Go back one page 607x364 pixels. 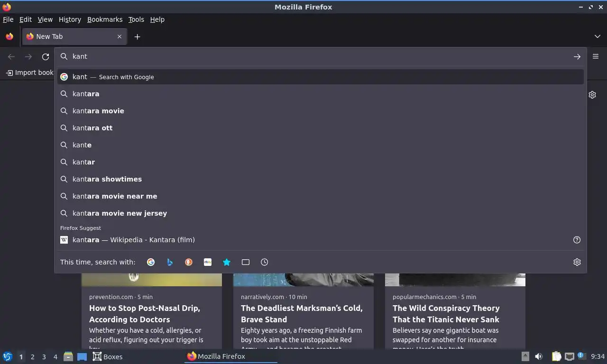(11, 56)
